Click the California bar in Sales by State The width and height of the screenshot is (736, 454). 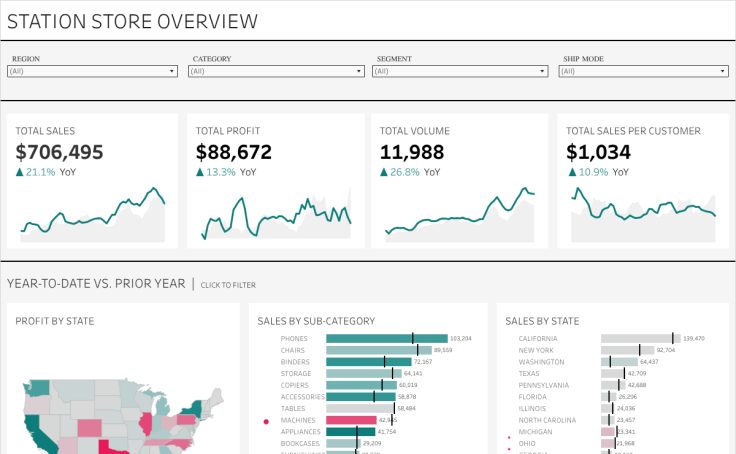(640, 339)
